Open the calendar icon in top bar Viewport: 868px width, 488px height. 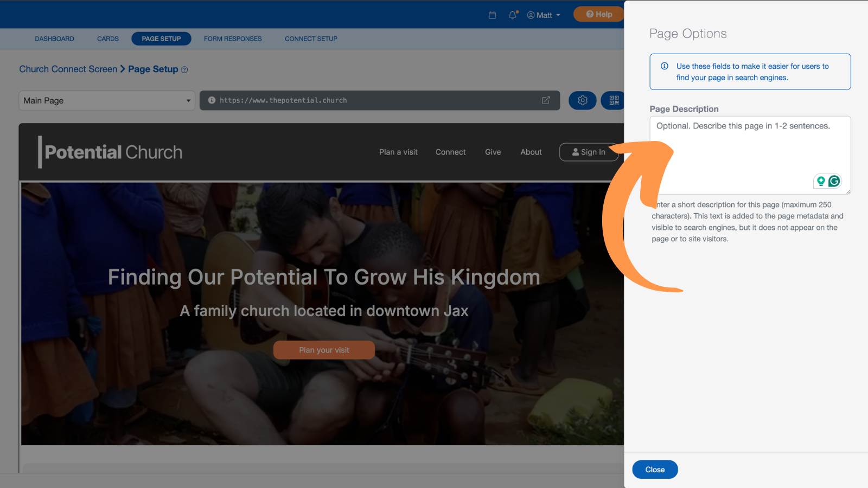(x=492, y=15)
